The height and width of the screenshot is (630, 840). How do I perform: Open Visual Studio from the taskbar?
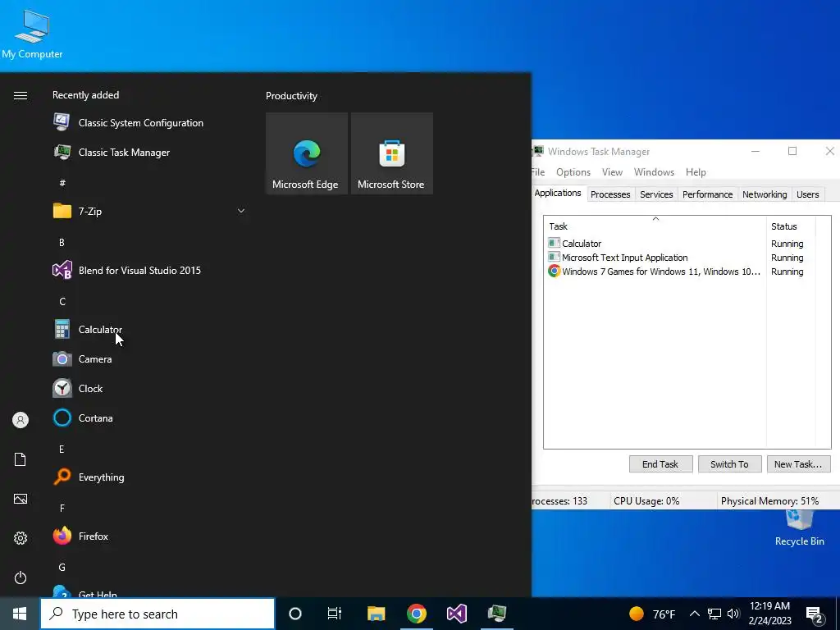click(457, 614)
